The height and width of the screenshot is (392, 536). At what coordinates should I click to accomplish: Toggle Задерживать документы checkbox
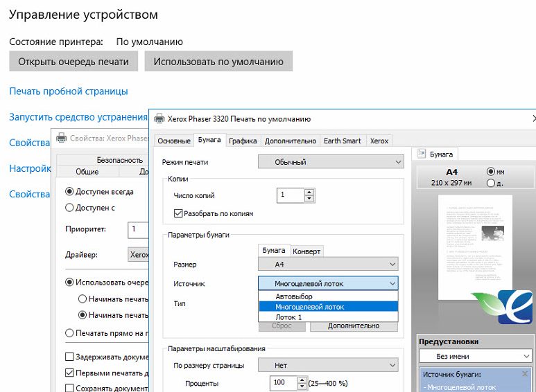(69, 357)
